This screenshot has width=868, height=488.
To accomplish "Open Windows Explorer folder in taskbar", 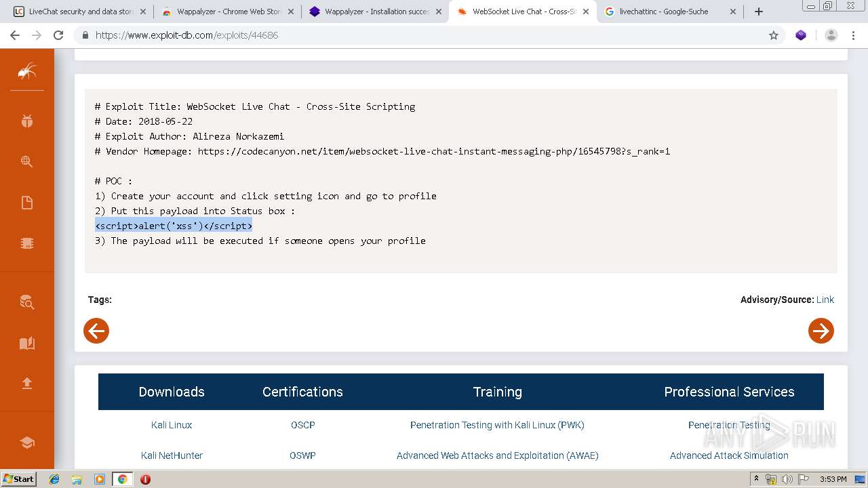I will pos(77,479).
